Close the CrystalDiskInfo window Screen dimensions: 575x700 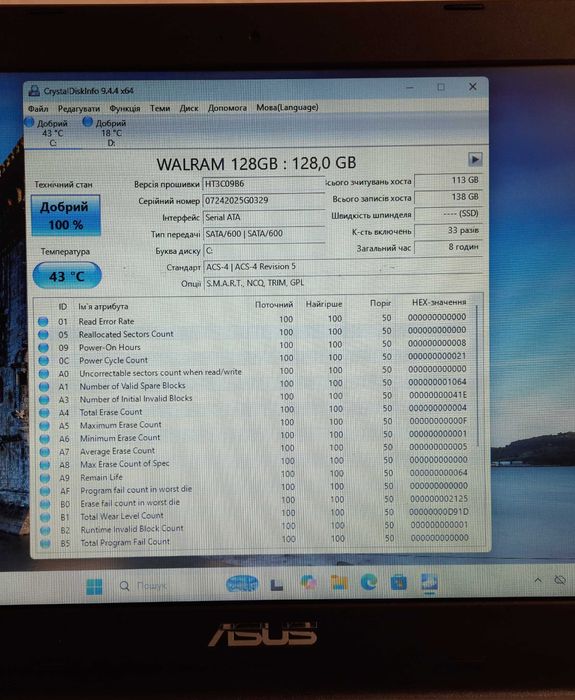472,87
